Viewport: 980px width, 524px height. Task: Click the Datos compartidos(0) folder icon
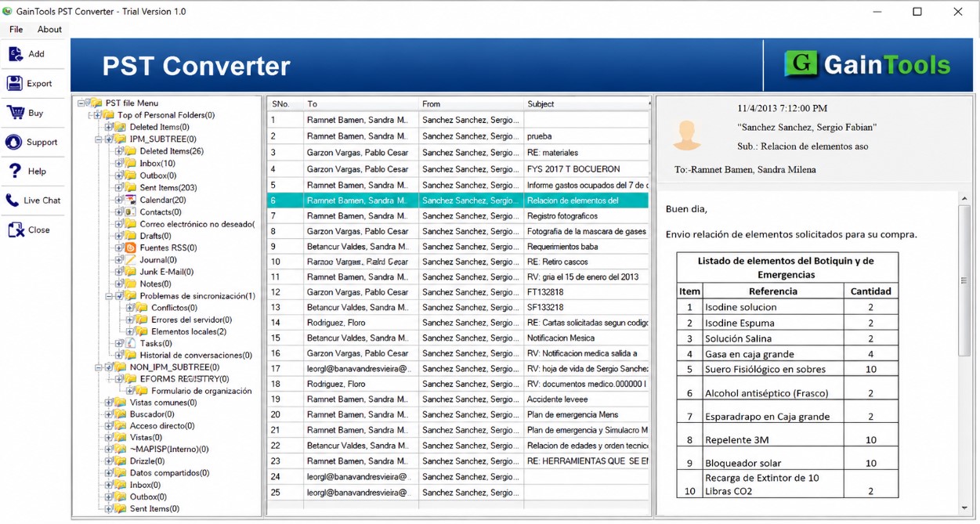click(121, 473)
